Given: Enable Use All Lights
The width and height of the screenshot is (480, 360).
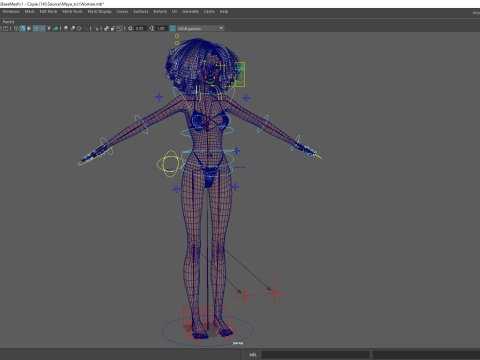Looking at the screenshot, I should (49, 28).
